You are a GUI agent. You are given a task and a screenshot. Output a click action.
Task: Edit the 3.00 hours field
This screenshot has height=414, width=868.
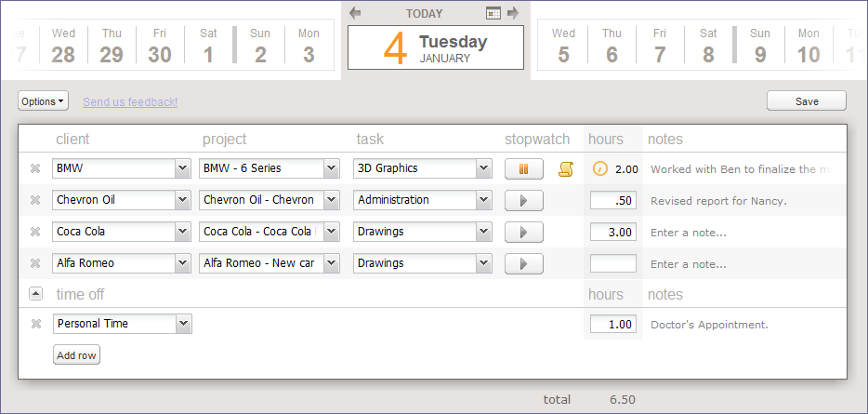613,233
